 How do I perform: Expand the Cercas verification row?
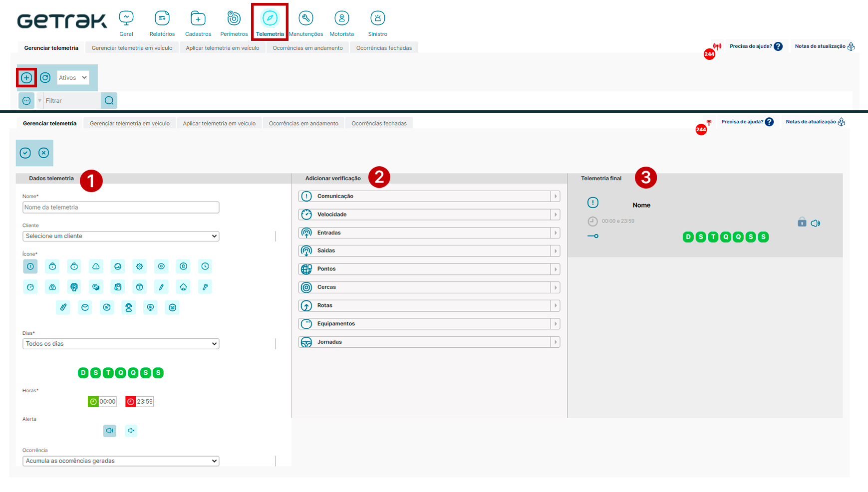click(x=429, y=287)
